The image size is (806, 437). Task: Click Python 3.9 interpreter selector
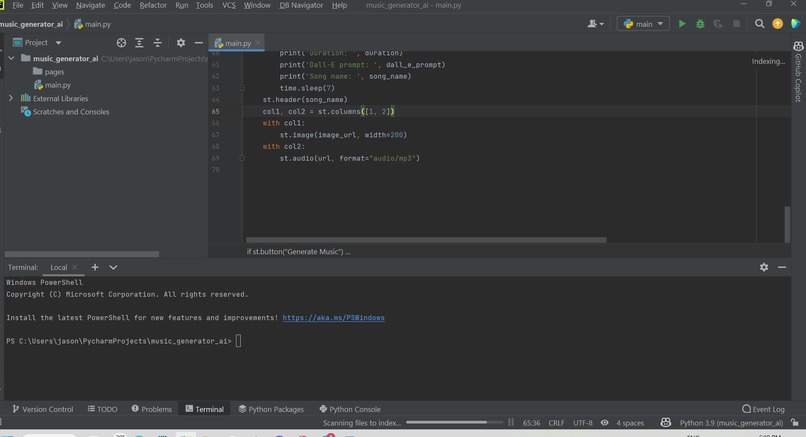click(x=731, y=423)
